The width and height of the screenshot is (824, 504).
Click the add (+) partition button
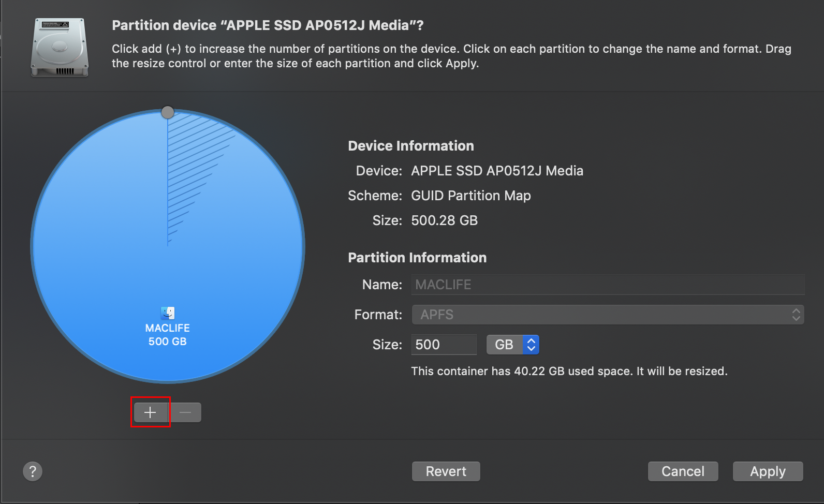point(150,412)
